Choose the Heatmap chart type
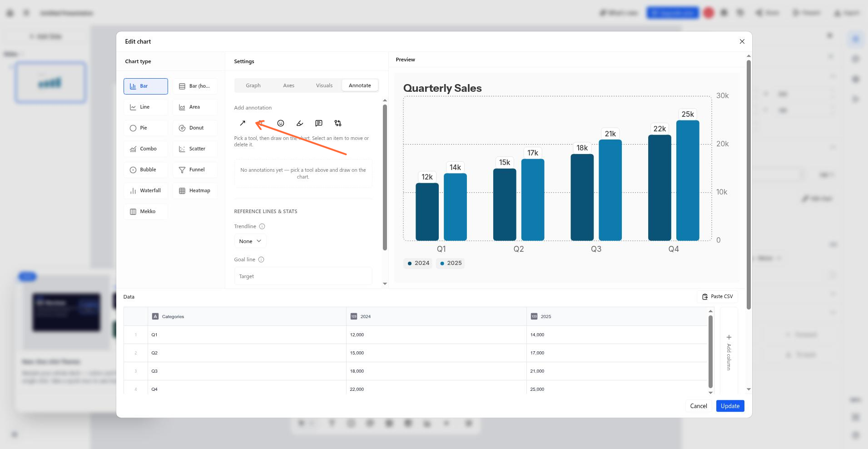Viewport: 868px width, 449px height. coord(195,191)
